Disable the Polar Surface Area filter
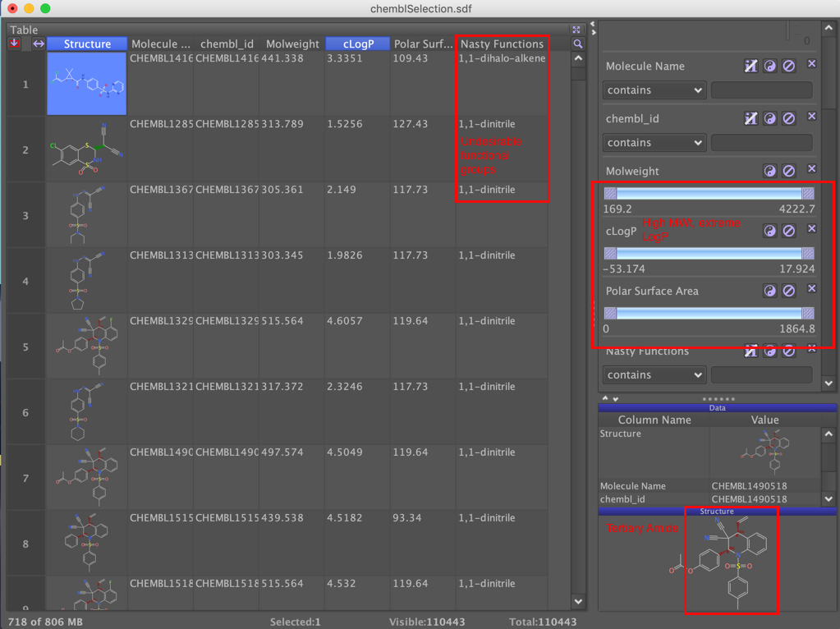This screenshot has height=629, width=840. coord(788,291)
